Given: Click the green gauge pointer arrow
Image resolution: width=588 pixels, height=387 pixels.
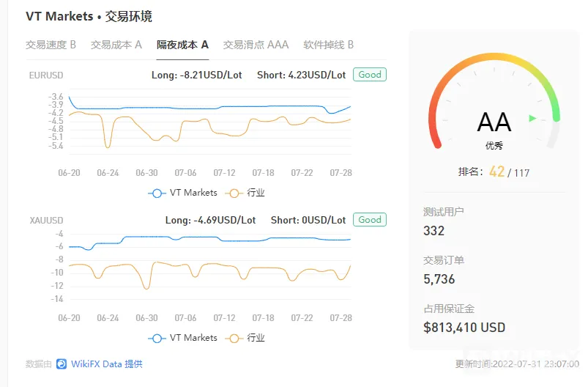Looking at the screenshot, I should pyautogui.click(x=532, y=118).
